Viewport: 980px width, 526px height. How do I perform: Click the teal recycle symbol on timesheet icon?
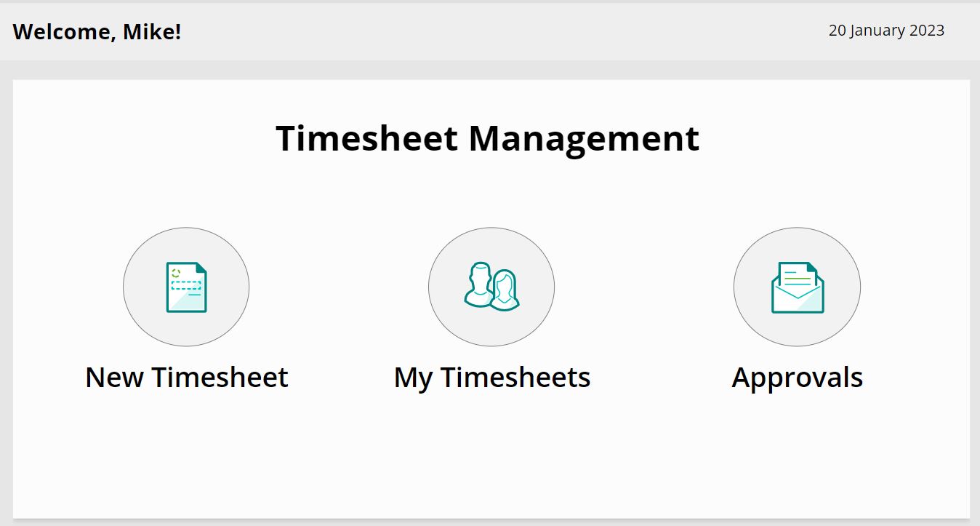174,272
